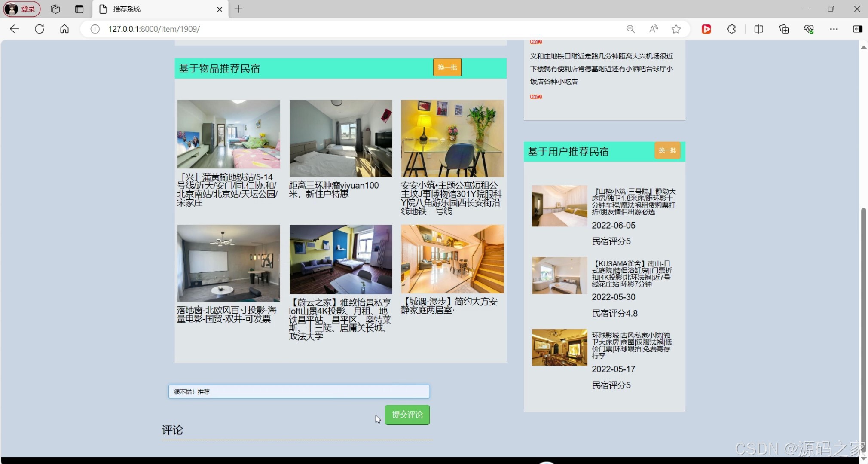Open Browser essentials
868x464 pixels.
[x=809, y=29]
